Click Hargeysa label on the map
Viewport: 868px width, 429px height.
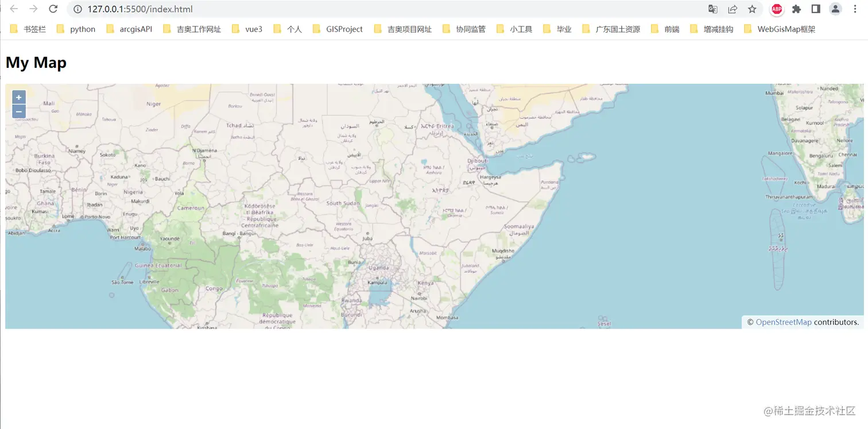click(x=490, y=177)
